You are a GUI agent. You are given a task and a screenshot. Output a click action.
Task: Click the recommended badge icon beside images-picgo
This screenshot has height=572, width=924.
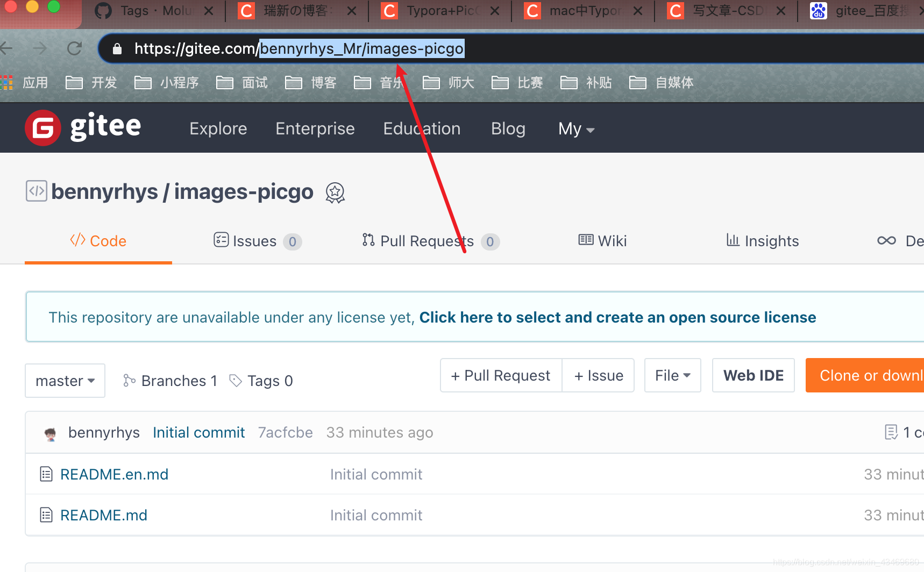335,192
